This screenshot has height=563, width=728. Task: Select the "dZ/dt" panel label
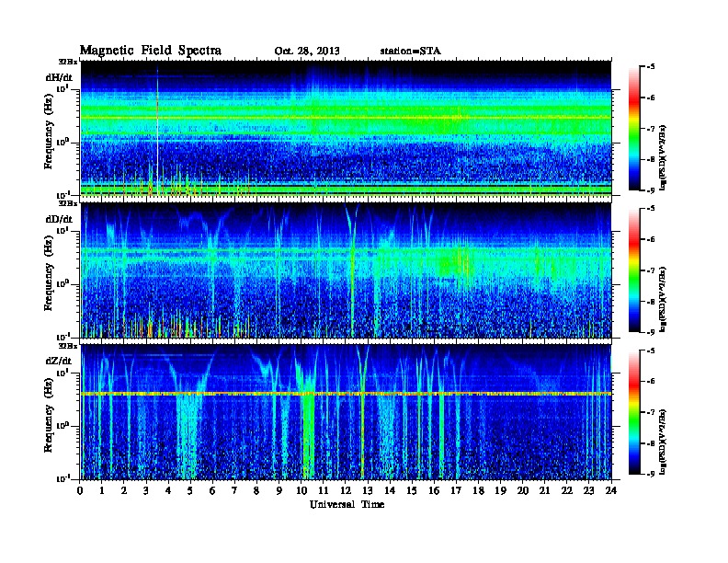click(x=59, y=361)
